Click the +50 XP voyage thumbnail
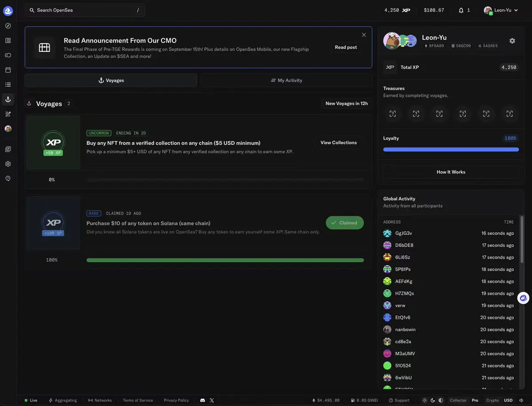This screenshot has width=532, height=406. [53, 142]
